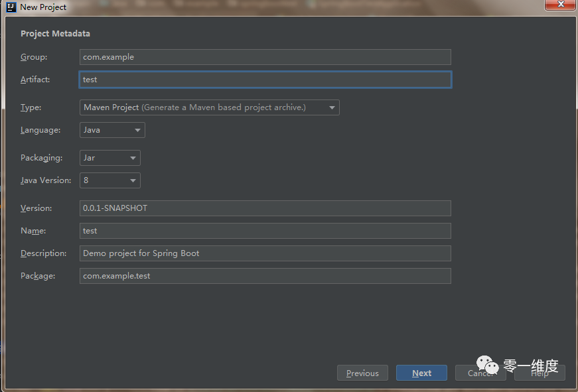Click the Language label
Viewport: 578px width, 392px height.
pos(40,130)
